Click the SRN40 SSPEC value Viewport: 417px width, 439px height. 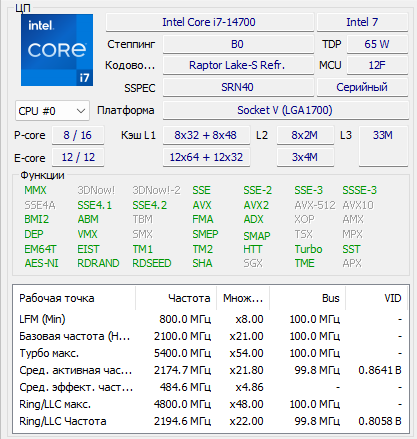238,87
